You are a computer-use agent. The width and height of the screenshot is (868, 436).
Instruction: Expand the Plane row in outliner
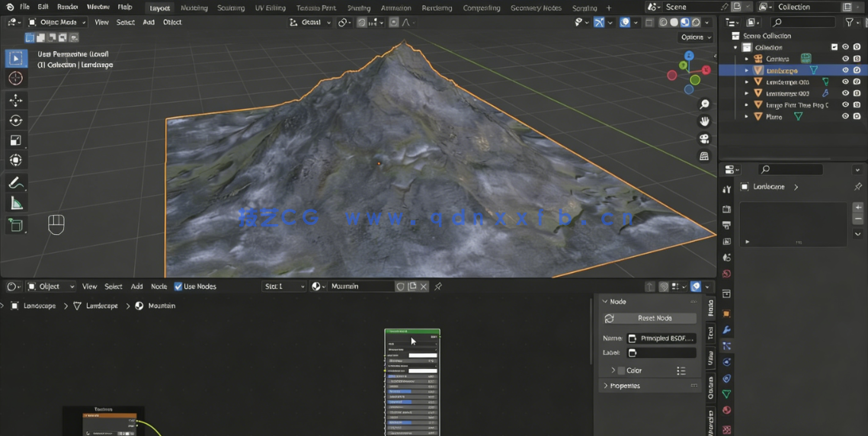(746, 117)
